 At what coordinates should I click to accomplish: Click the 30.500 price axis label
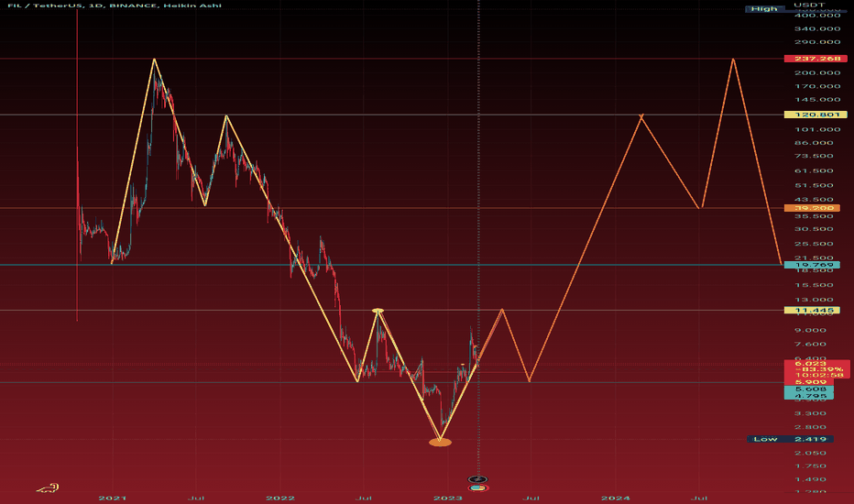(814, 229)
